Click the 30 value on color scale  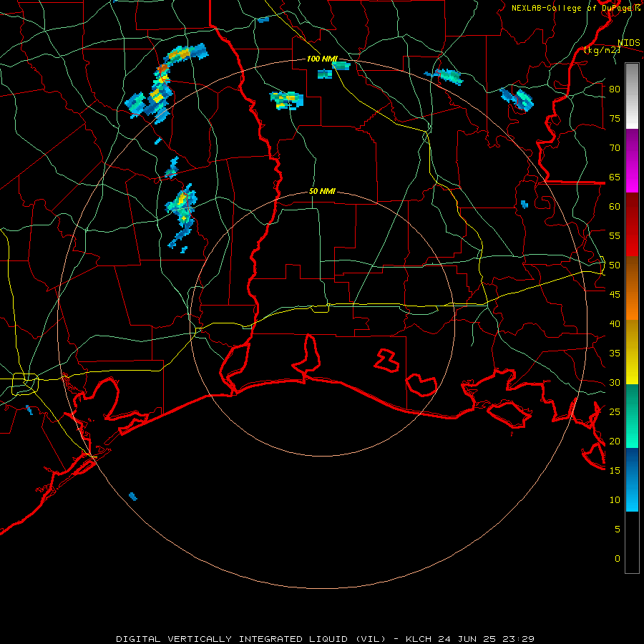615,383
